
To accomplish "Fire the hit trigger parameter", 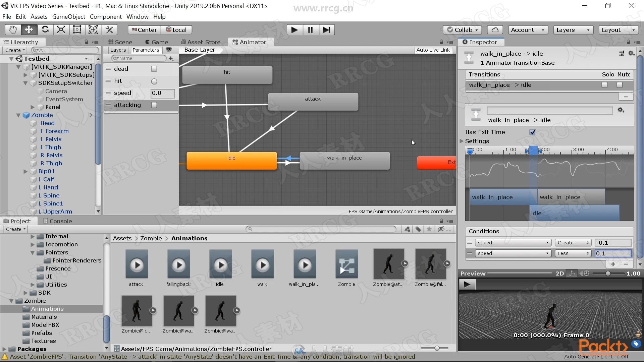I will pos(154,81).
